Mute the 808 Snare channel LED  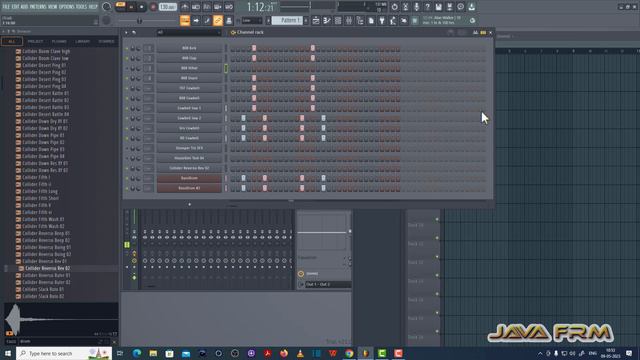tap(127, 78)
